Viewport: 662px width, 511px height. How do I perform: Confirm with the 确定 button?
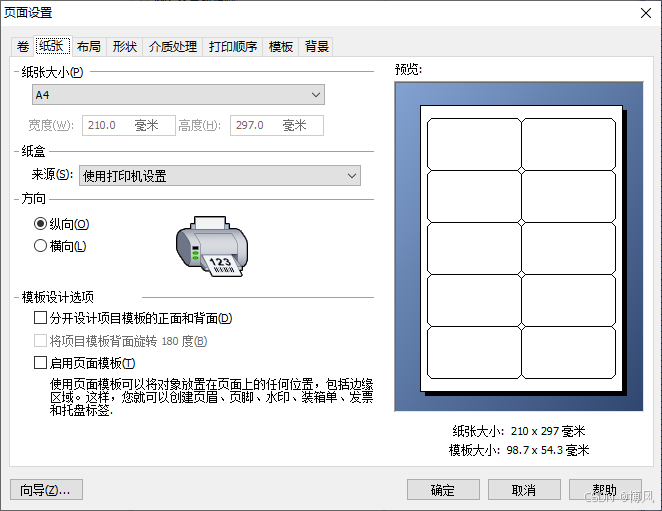443,489
